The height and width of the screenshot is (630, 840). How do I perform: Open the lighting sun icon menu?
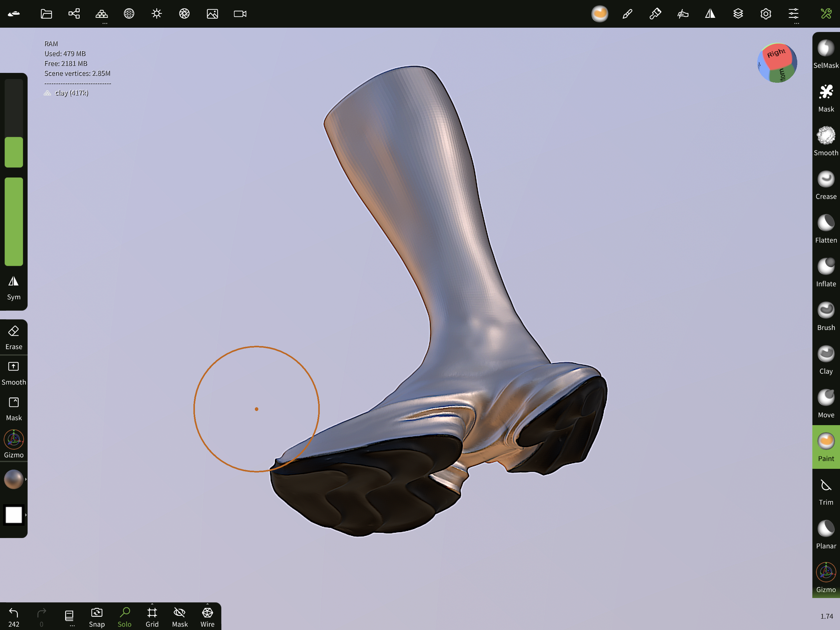(157, 14)
